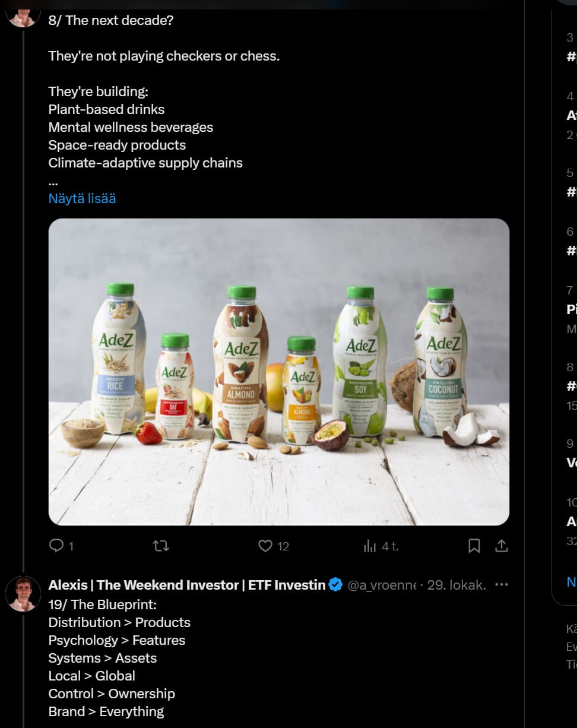The height and width of the screenshot is (728, 577).
Task: Open the "29. lokak." timestamp link
Action: tap(456, 585)
